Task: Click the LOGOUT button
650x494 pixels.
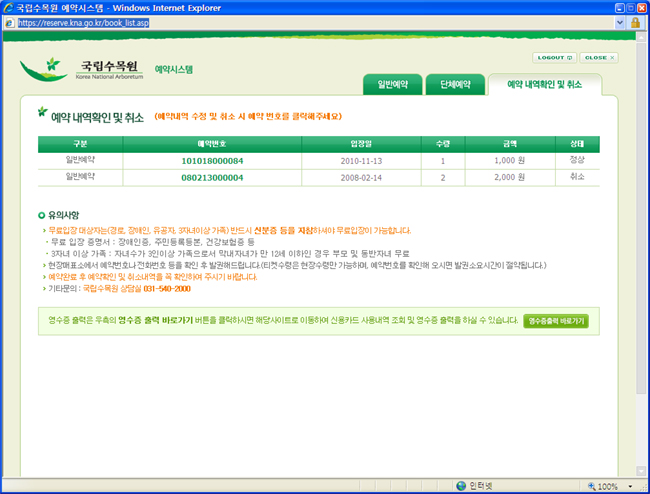Action: click(555, 58)
